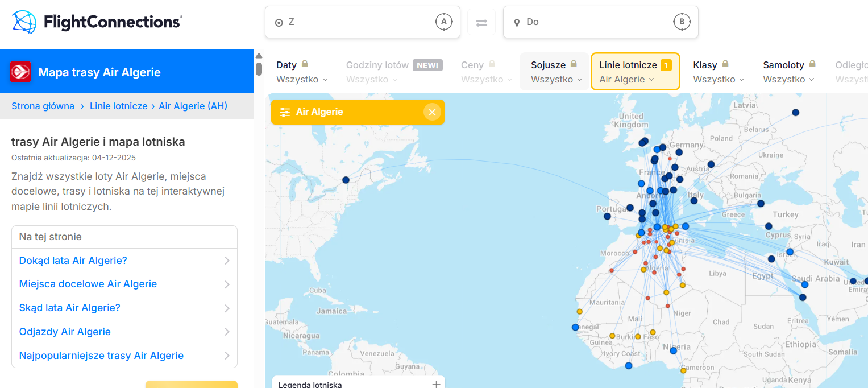868x388 pixels.
Task: Click the filter sliders icon in the Air Algerie chip
Action: (285, 112)
